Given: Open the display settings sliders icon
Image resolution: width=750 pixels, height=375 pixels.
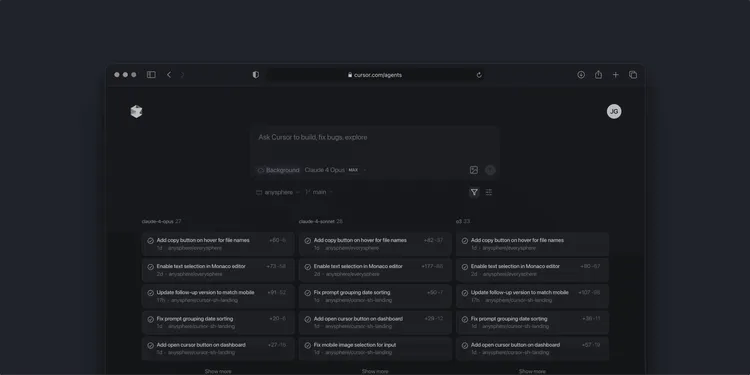Looking at the screenshot, I should pyautogui.click(x=488, y=192).
